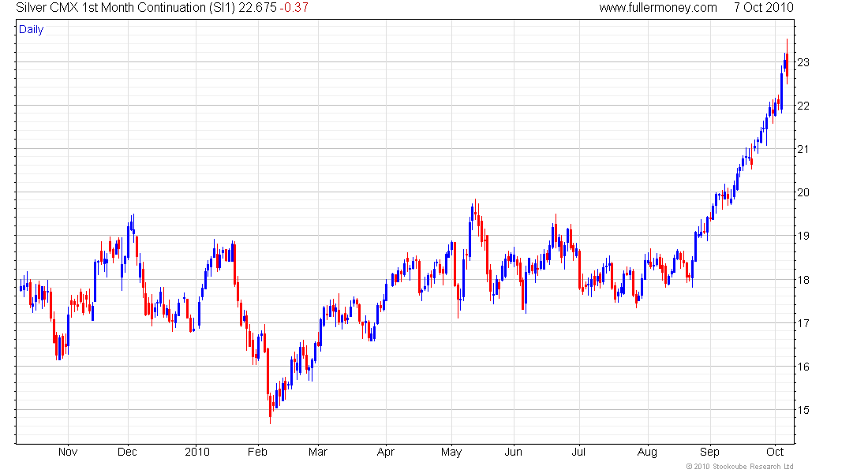868x473 pixels.
Task: Click the mid-May peak candlestick near 19.8
Action: 476,210
